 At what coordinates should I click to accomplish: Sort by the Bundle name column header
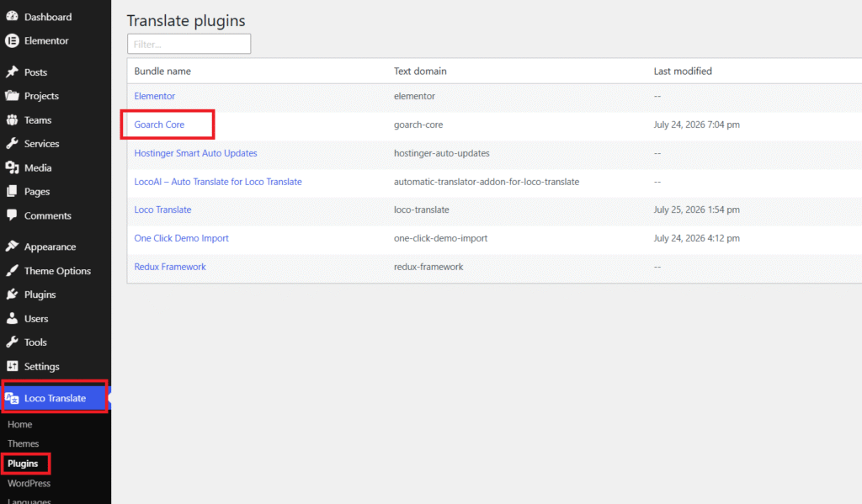162,71
